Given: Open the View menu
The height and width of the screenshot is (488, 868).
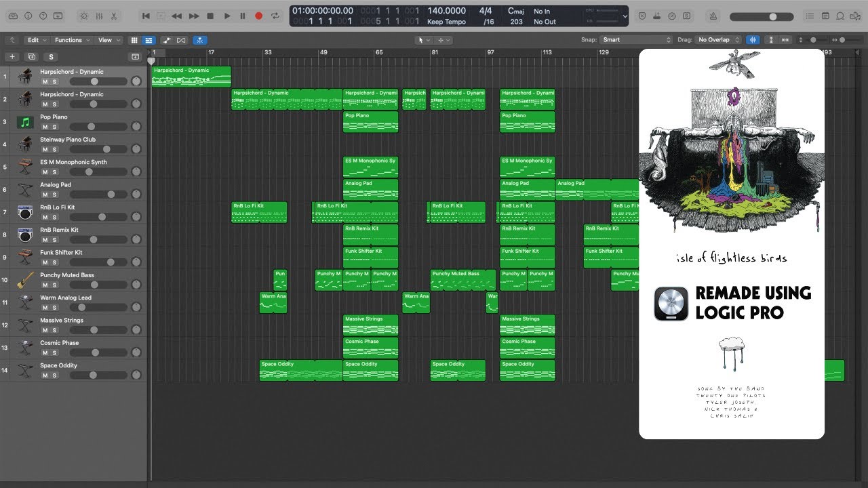Looking at the screenshot, I should pos(108,40).
